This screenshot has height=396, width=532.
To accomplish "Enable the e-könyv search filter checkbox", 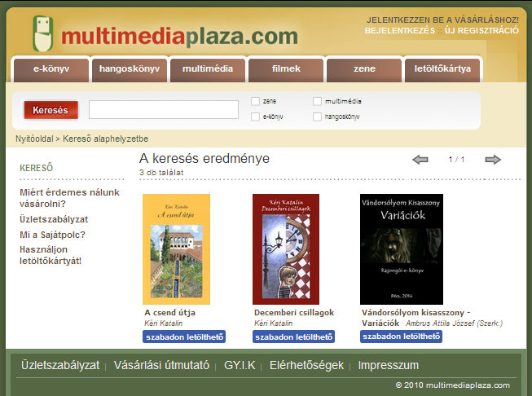I will (x=255, y=117).
